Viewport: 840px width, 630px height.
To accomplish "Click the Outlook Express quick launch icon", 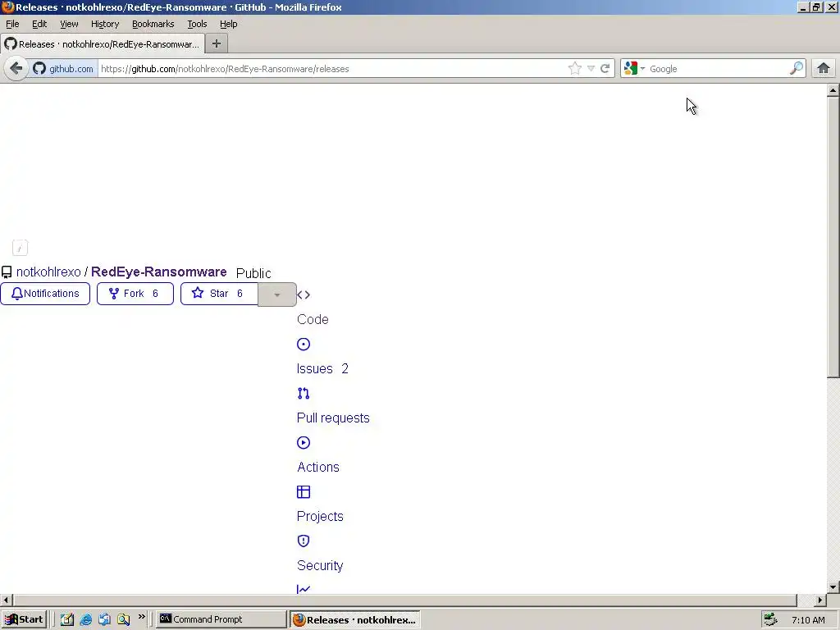I will 104,620.
